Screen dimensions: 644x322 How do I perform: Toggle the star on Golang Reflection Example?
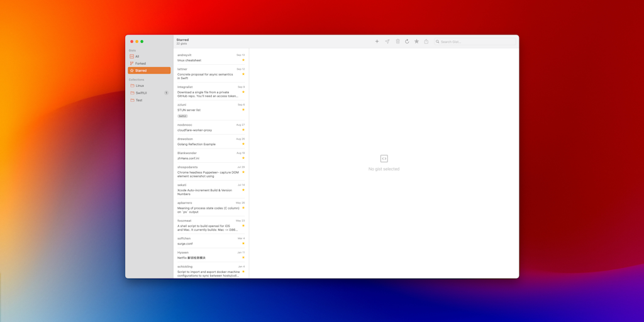pos(243,144)
